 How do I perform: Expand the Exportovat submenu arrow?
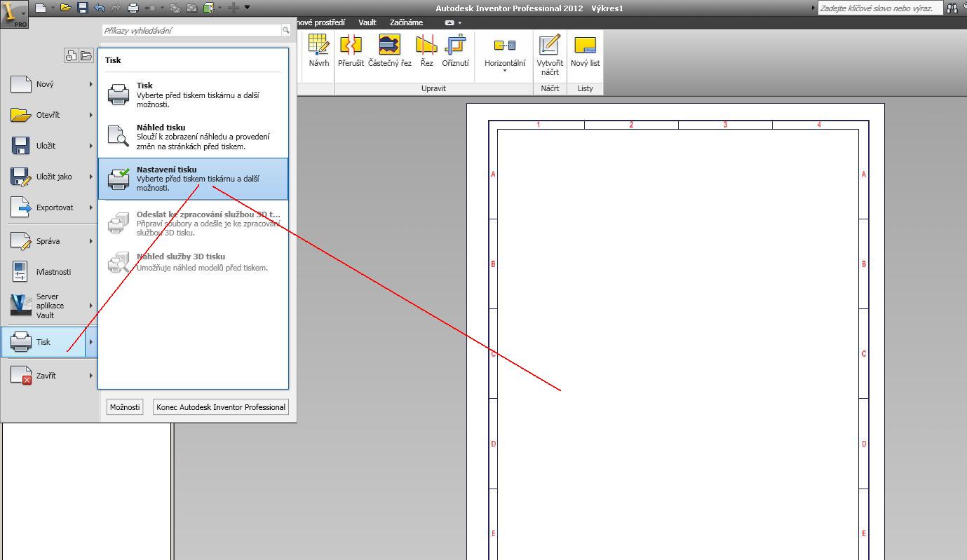point(91,207)
